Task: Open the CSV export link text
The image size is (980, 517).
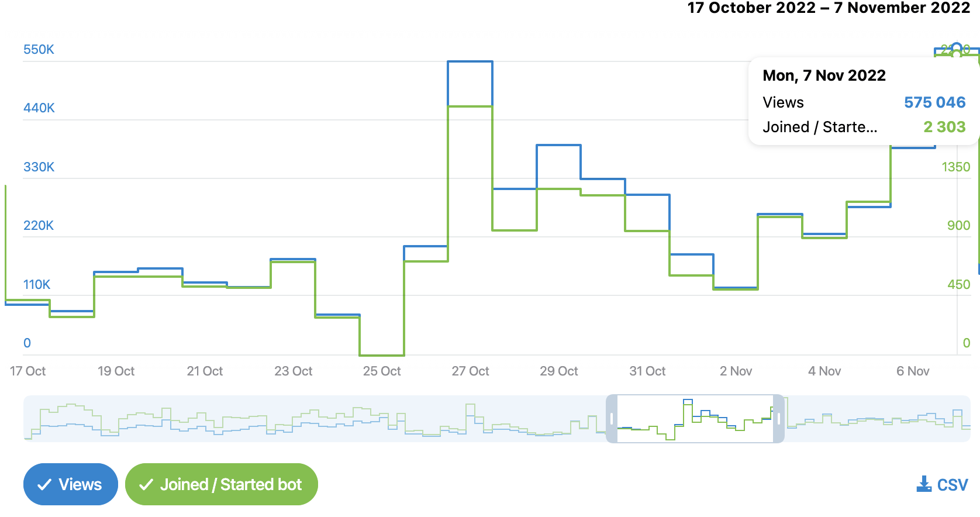Action: click(953, 485)
